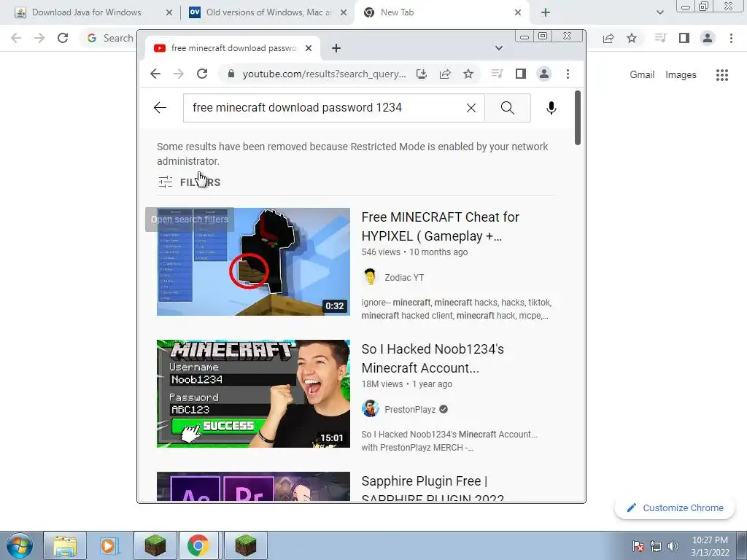747x560 pixels.
Task: Reload page in back Chrome window
Action: (x=63, y=38)
